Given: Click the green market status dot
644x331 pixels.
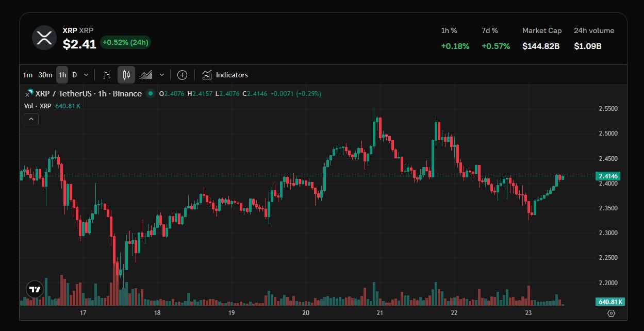Looking at the screenshot, I should pos(151,93).
